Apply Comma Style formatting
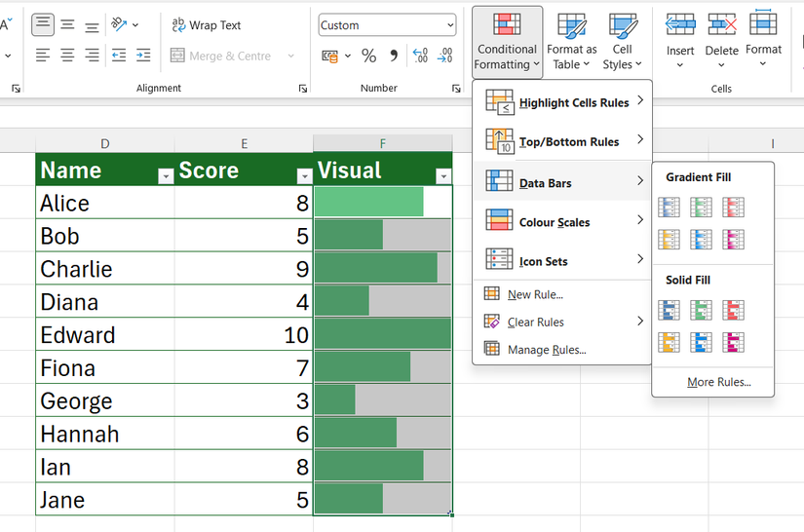Screen dimensions: 804x532 394,56
